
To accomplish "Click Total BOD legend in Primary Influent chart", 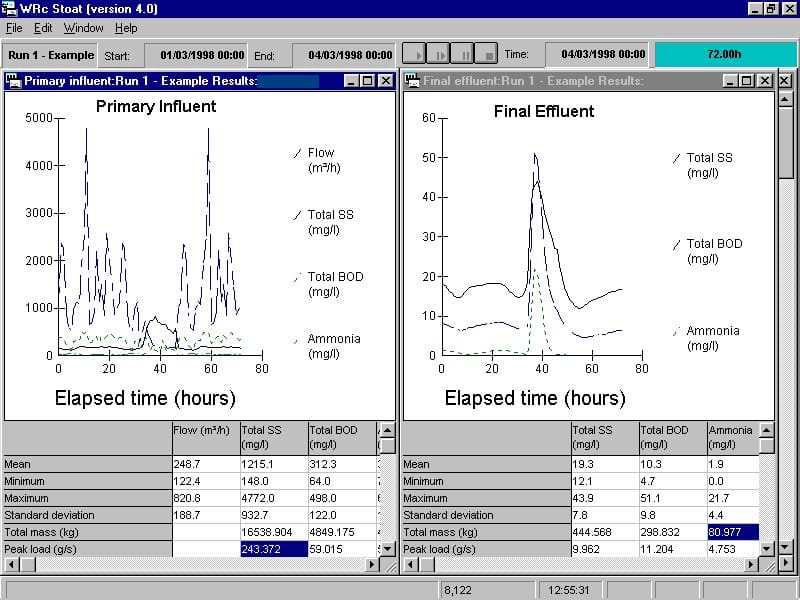I will tap(329, 284).
